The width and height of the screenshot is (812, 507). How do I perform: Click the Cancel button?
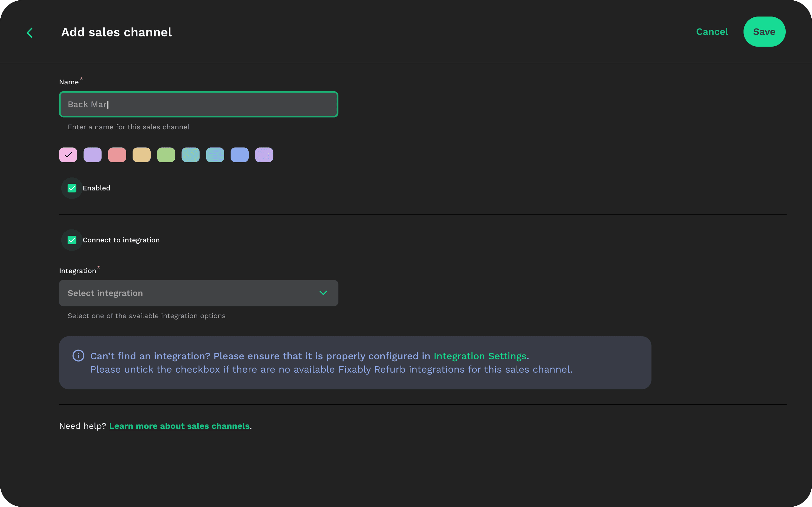[712, 32]
